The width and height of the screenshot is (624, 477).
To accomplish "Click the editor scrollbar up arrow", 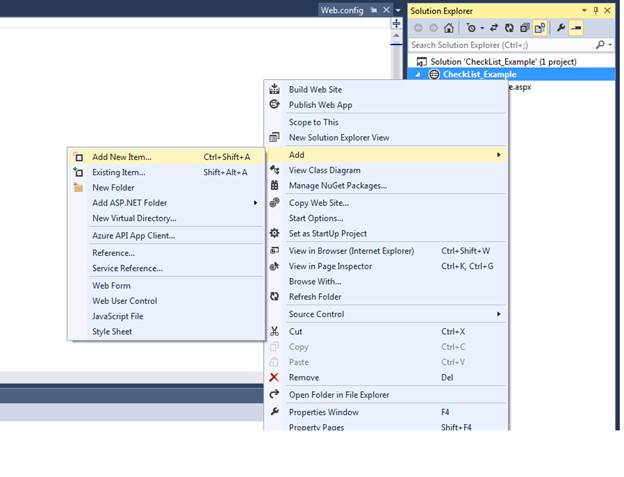I will tap(396, 36).
